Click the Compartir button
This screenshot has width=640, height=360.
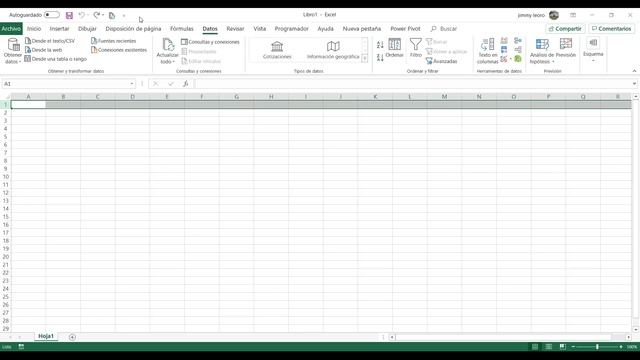click(x=565, y=29)
